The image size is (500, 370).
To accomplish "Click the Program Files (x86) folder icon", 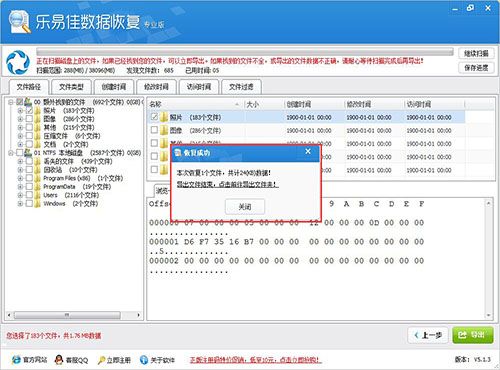I will (38, 178).
